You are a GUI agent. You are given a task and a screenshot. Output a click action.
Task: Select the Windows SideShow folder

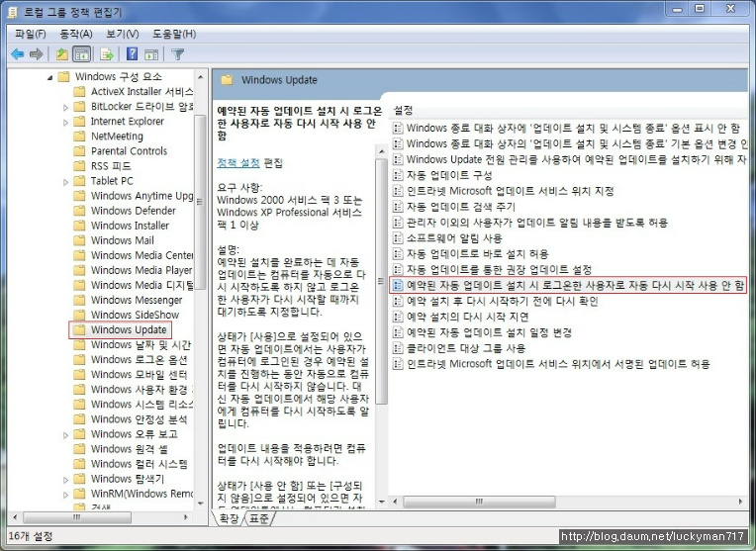click(127, 316)
